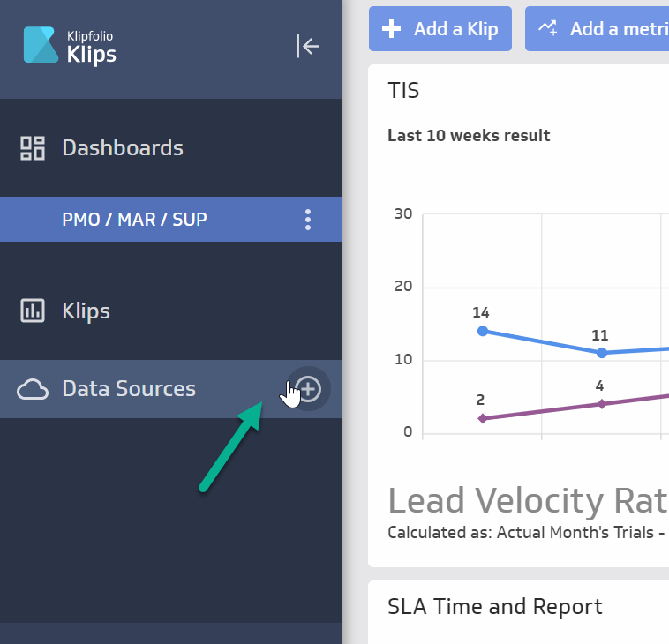Add a new data source plus icon
Viewport: 669px width, 644px height.
tap(308, 388)
